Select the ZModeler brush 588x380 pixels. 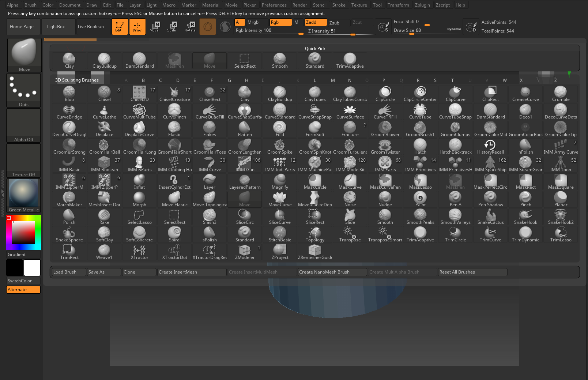click(x=245, y=252)
